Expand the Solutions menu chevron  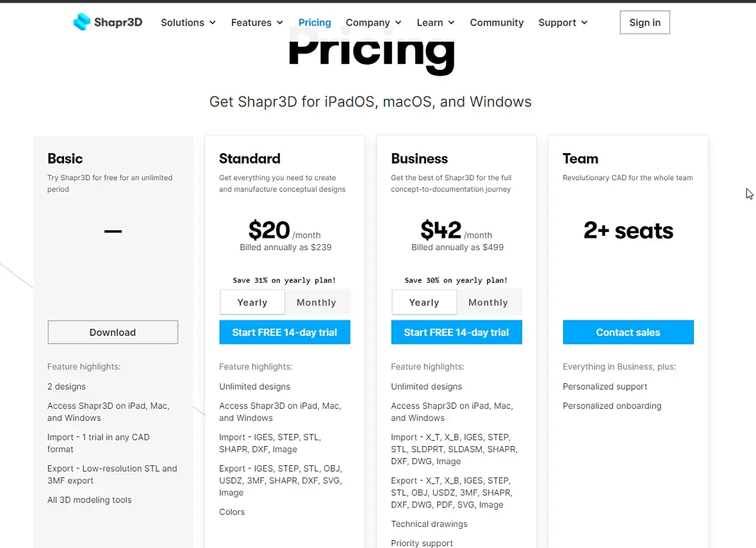[213, 22]
